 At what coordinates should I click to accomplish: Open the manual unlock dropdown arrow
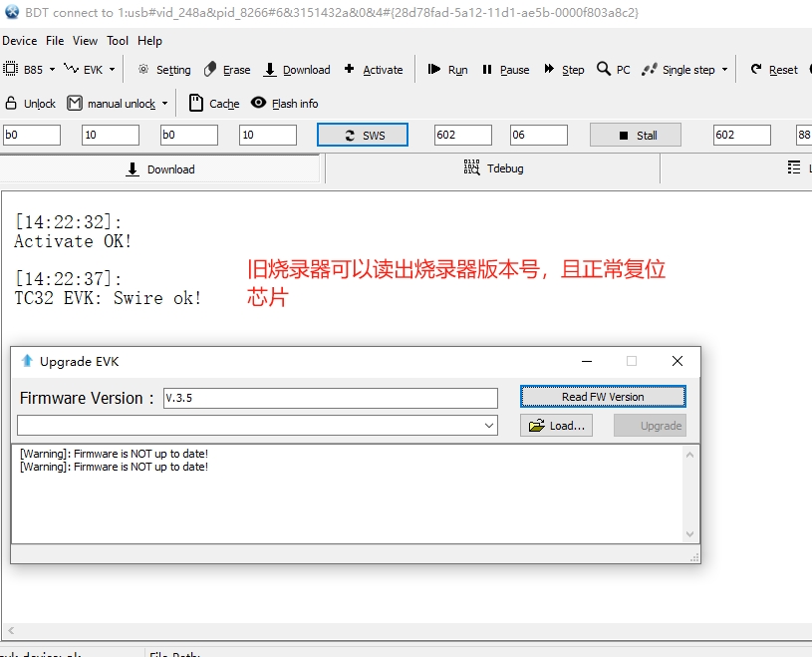click(164, 104)
